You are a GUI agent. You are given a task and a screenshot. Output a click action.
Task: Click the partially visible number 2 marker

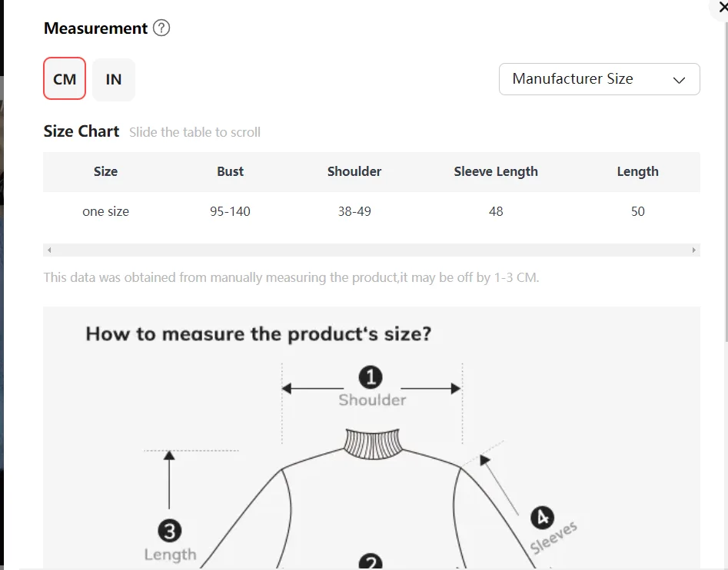(x=371, y=564)
